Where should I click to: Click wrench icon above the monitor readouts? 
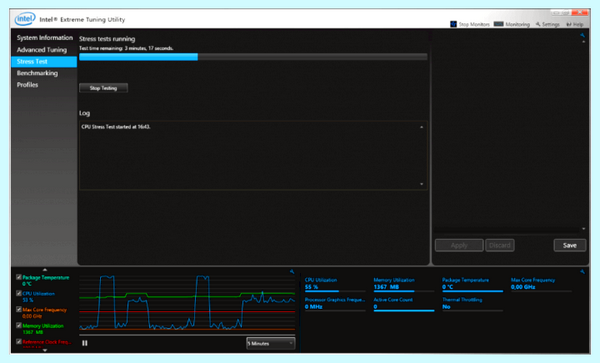point(582,272)
